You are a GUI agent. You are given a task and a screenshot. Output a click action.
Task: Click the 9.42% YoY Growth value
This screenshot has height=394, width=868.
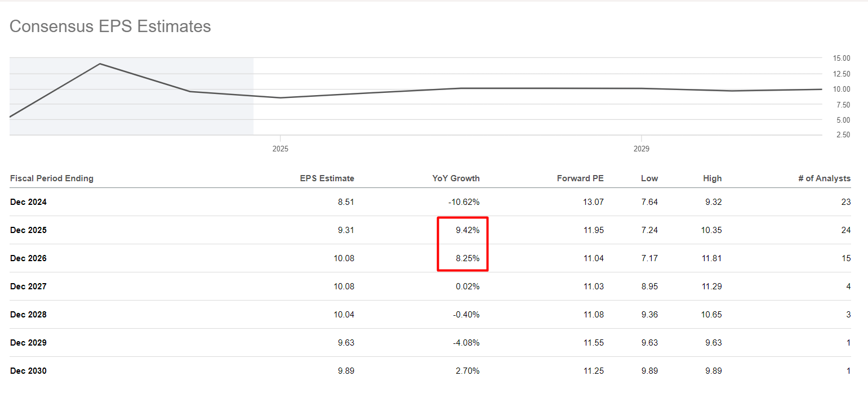[x=468, y=230]
